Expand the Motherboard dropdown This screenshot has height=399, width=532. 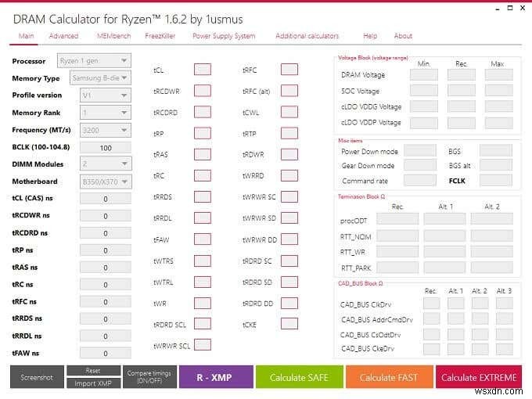click(x=106, y=182)
